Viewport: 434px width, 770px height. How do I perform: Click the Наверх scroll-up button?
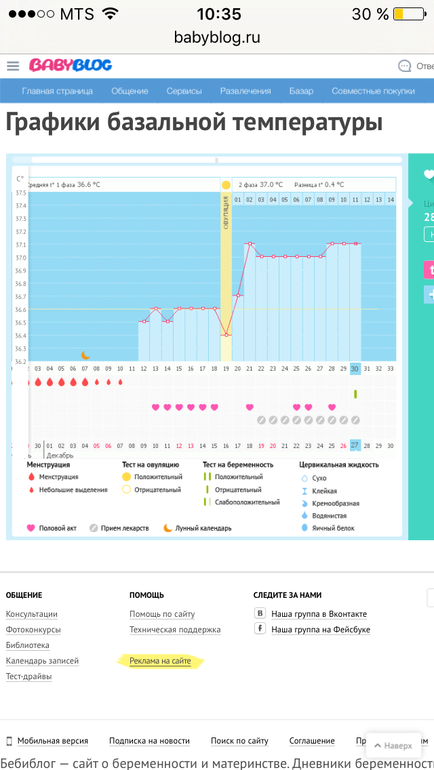click(x=393, y=745)
